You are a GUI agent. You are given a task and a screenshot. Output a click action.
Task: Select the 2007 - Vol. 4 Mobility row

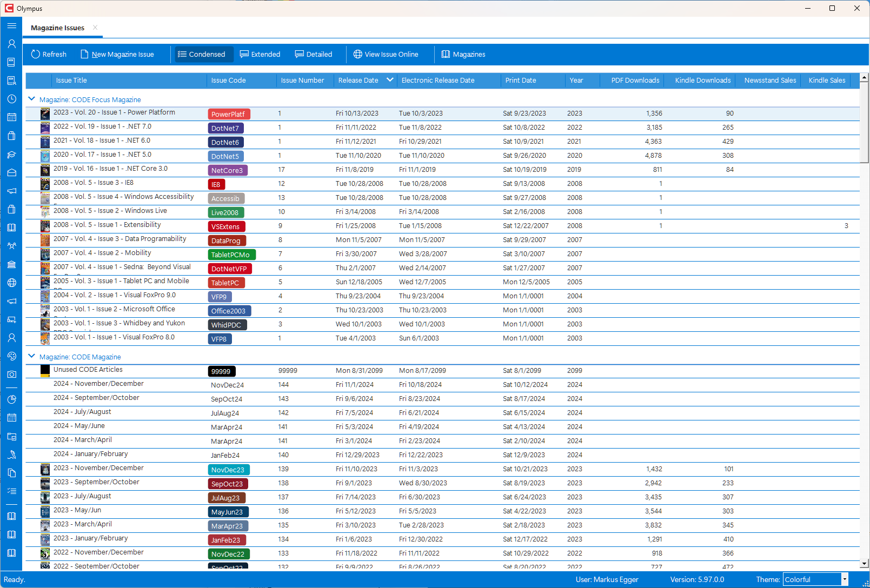click(442, 254)
